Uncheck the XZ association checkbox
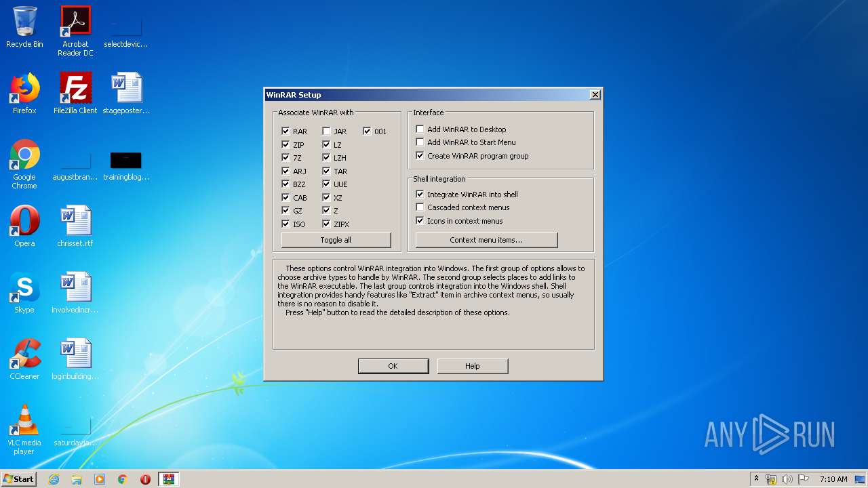868x488 pixels. pos(326,197)
